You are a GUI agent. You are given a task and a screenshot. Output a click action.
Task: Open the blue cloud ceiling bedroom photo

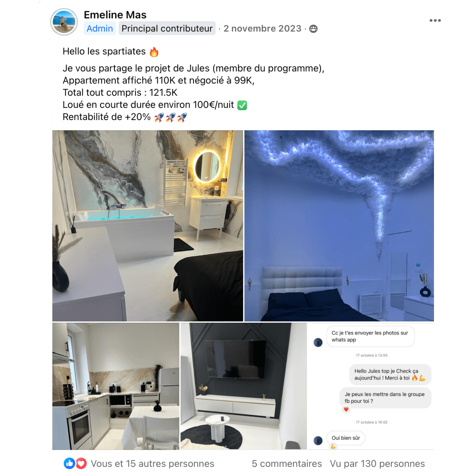339,226
